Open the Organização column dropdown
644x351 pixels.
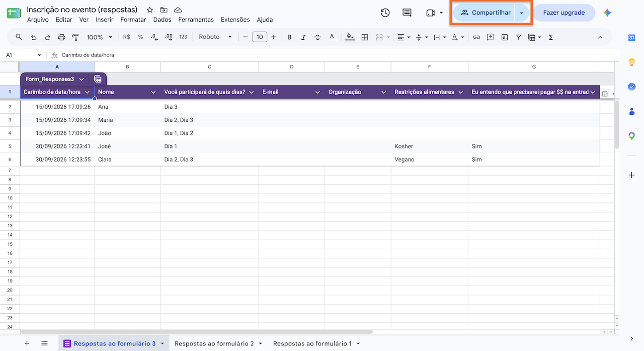pos(383,92)
